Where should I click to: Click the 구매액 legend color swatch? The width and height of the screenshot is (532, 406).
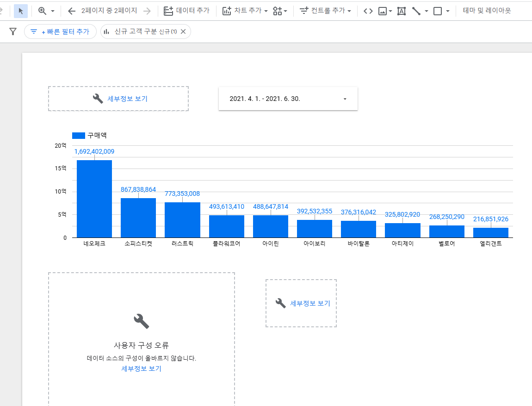[78, 136]
